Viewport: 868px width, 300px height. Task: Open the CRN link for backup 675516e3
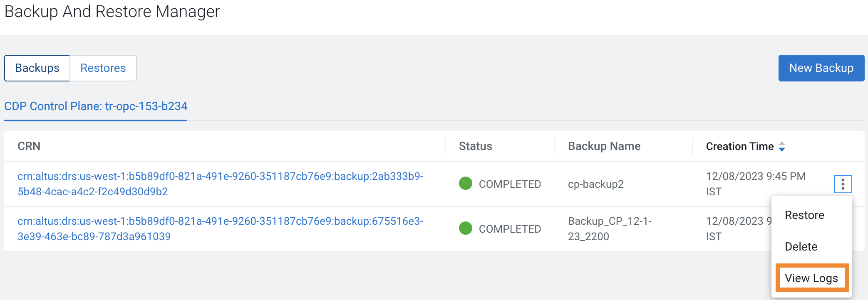click(x=220, y=228)
